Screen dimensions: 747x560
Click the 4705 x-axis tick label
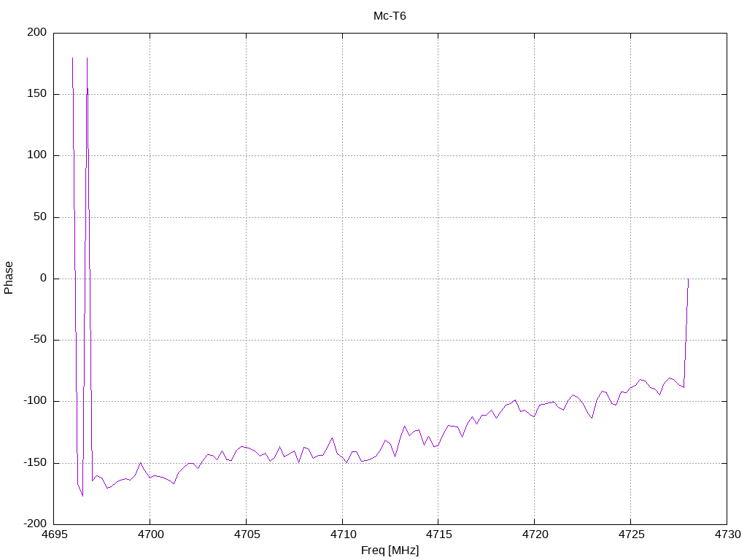coord(247,534)
